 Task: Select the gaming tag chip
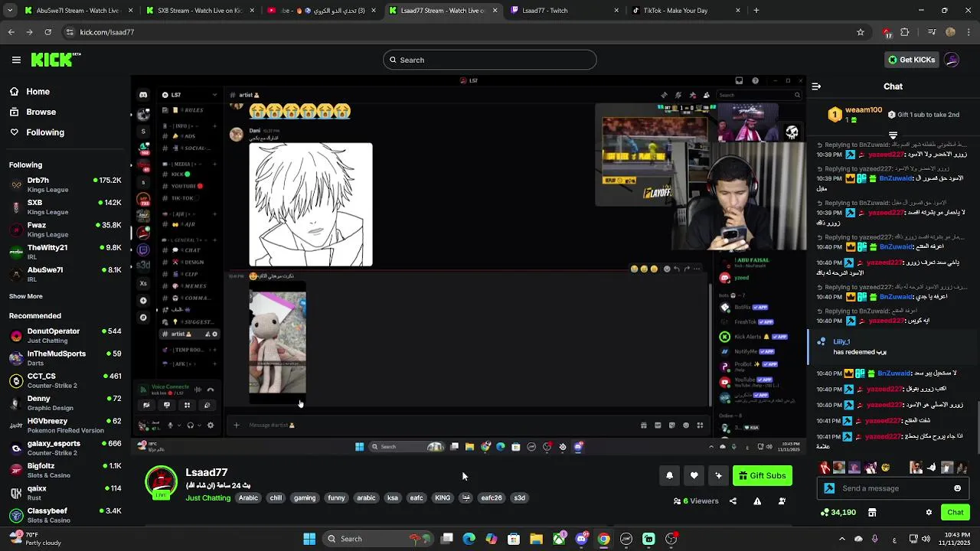tap(305, 498)
